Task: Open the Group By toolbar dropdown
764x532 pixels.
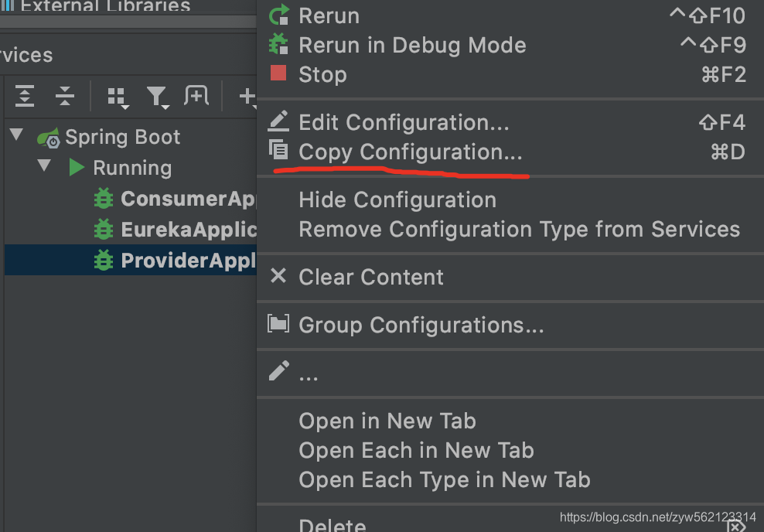Action: point(118,98)
